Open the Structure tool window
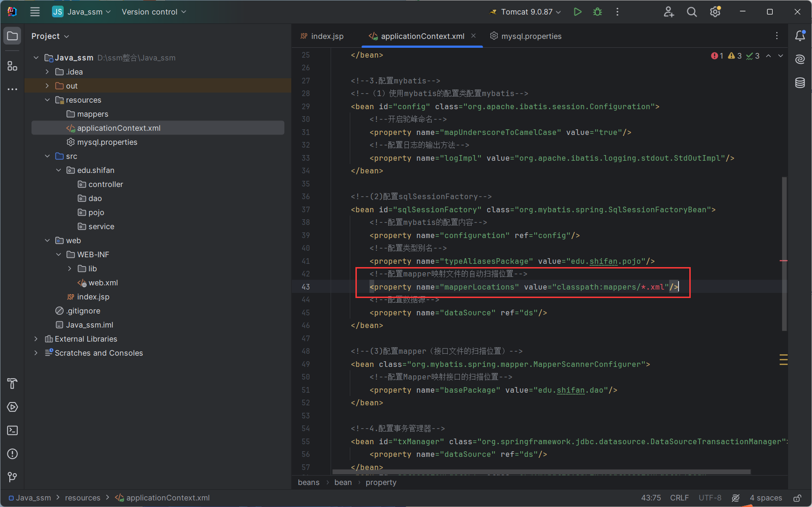The height and width of the screenshot is (507, 812). coord(13,66)
